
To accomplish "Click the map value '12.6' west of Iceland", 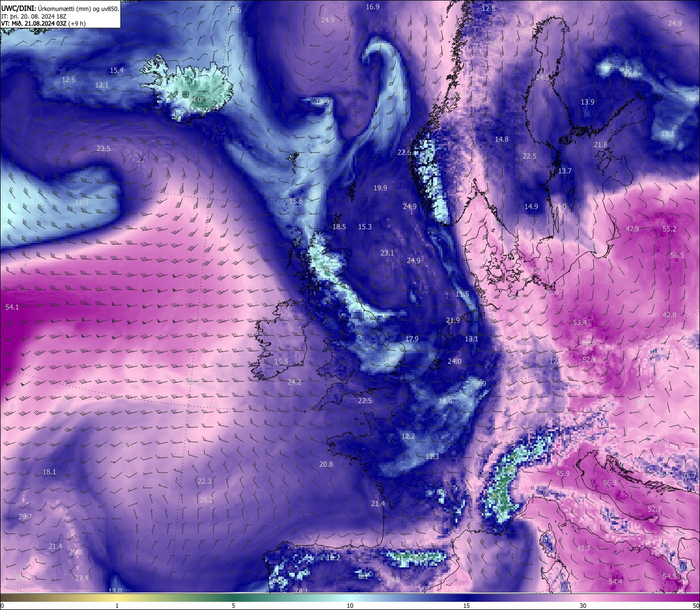I will 68,80.
